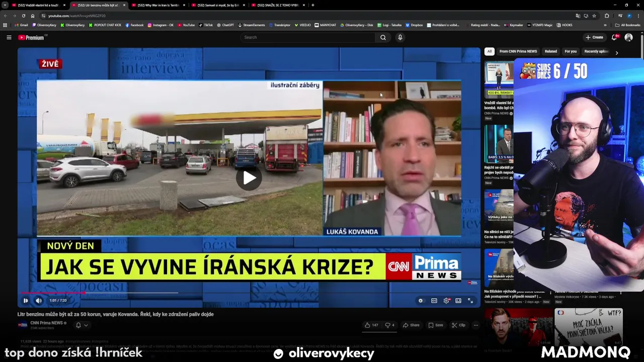This screenshot has height=362, width=644.
Task: Select the 'For you' chip
Action: [571, 51]
